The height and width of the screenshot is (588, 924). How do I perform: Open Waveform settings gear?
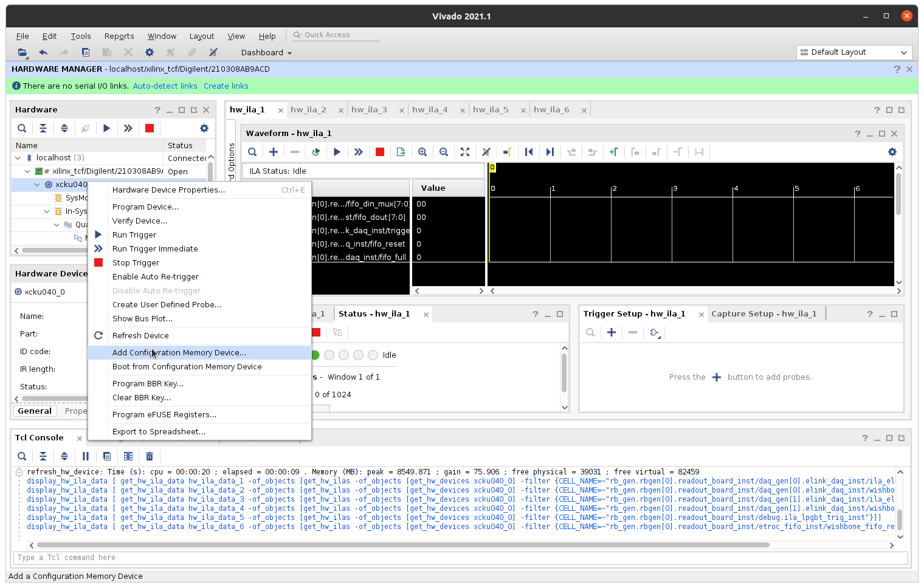coord(892,152)
